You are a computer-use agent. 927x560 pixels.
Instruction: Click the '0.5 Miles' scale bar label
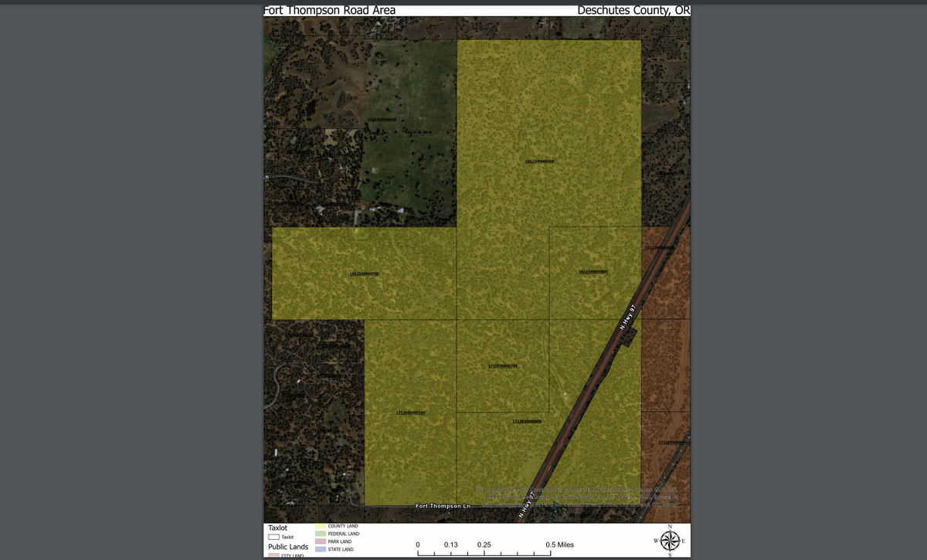pos(559,545)
